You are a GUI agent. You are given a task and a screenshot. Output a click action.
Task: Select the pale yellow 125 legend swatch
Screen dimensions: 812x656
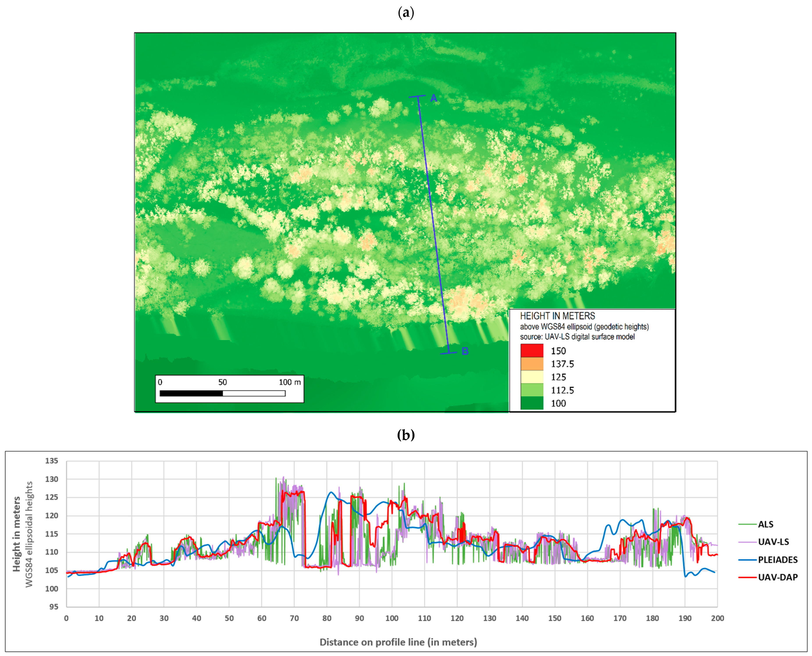click(x=532, y=377)
